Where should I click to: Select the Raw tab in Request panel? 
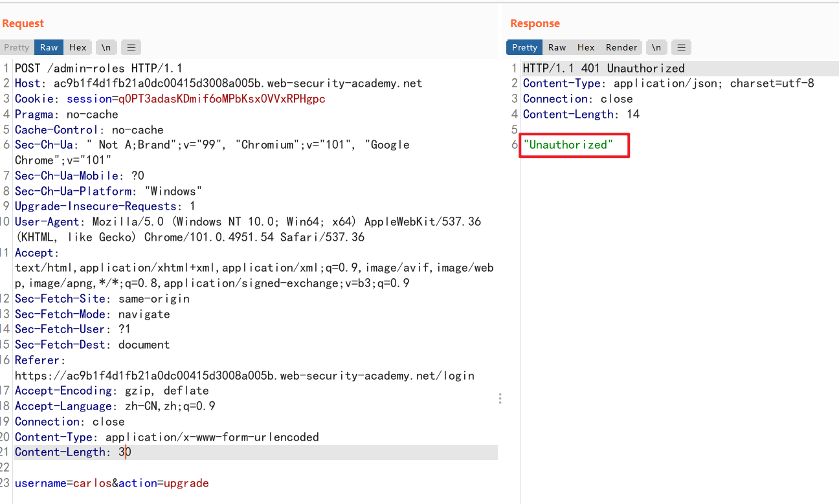click(49, 47)
